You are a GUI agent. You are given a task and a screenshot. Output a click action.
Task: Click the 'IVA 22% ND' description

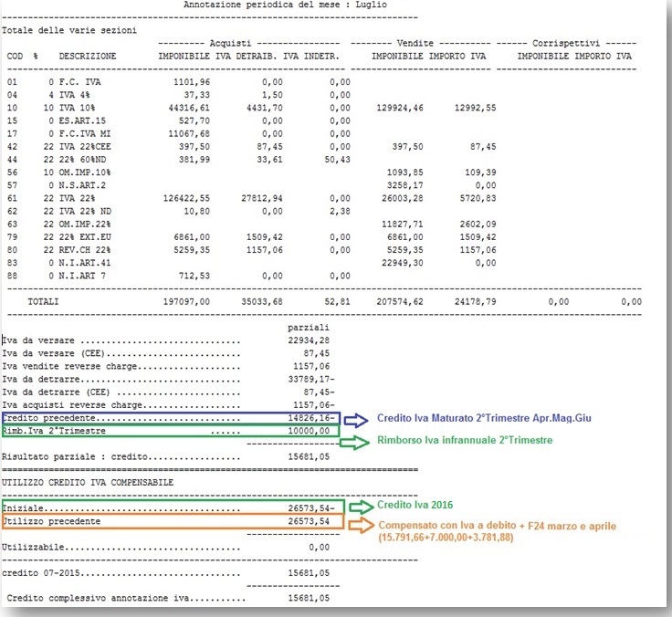(x=85, y=211)
